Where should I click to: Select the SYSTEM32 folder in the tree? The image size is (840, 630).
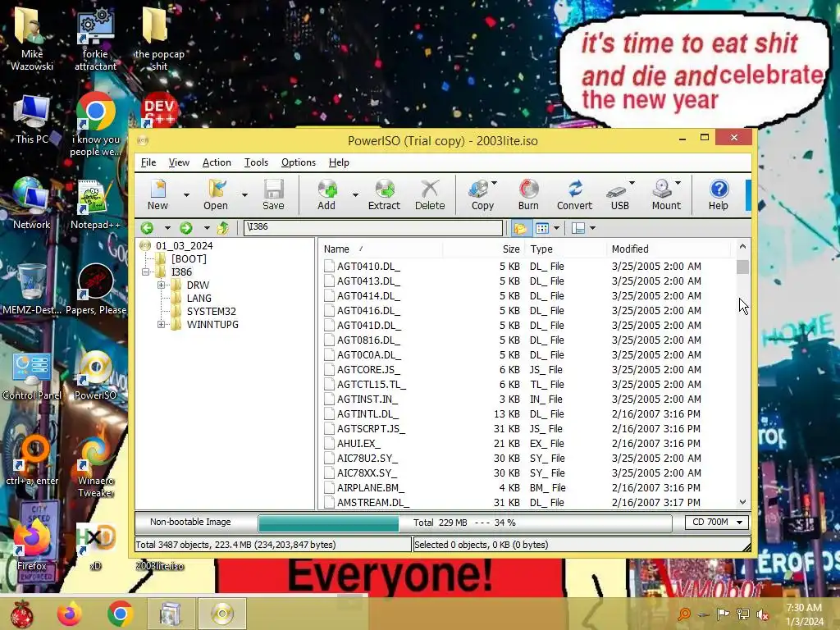(211, 311)
